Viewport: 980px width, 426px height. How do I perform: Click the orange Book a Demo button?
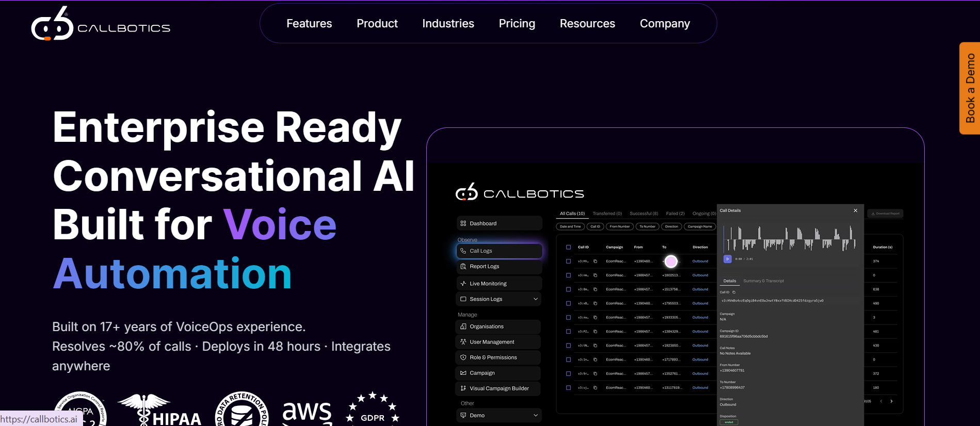coord(970,88)
